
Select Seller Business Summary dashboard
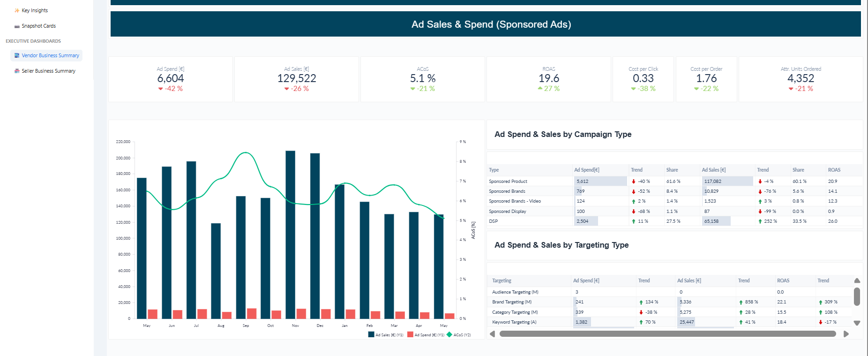[x=49, y=71]
